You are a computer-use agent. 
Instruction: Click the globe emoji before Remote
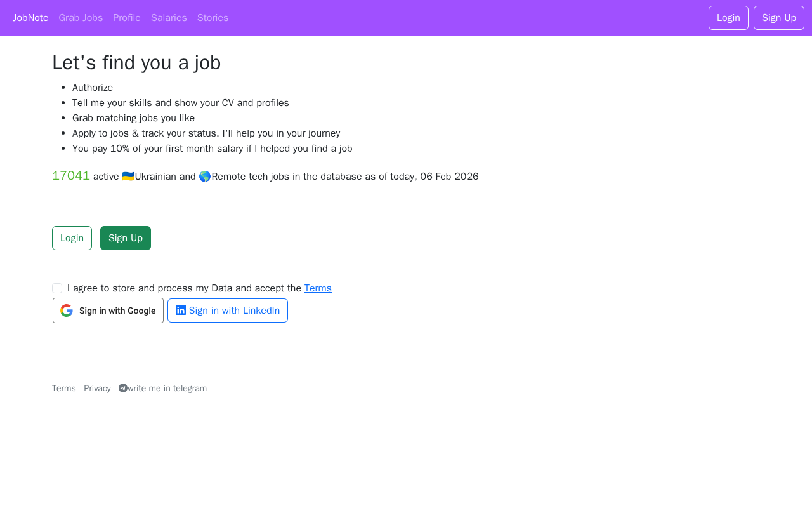205,177
